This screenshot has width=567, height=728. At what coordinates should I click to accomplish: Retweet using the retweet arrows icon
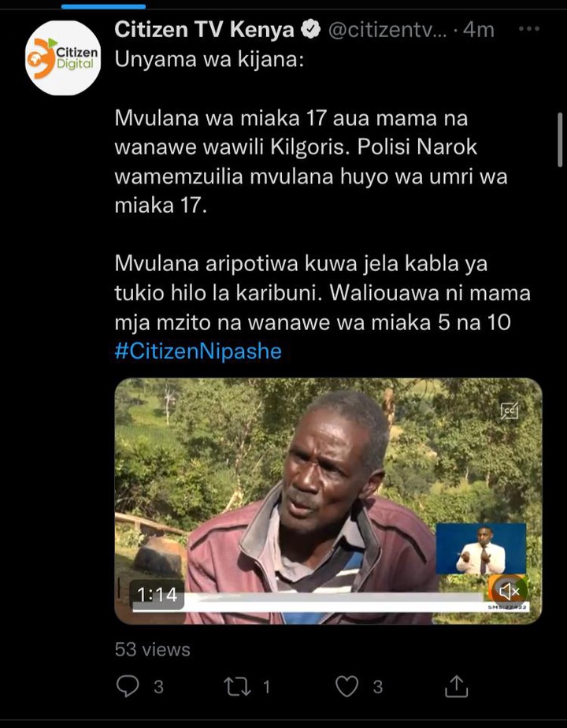click(238, 687)
